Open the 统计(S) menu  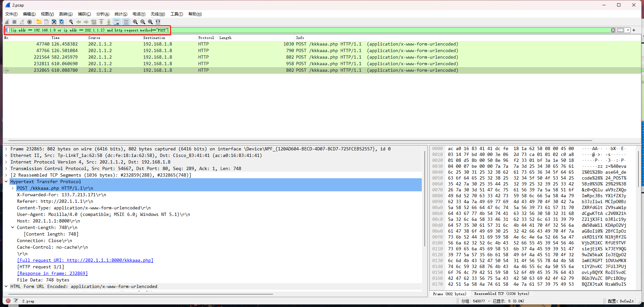coord(121,14)
